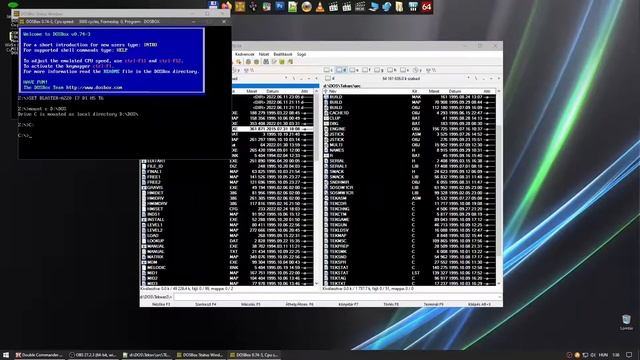640x360 pixels.
Task: Select MULTI file in right panel
Action: (409, 145)
